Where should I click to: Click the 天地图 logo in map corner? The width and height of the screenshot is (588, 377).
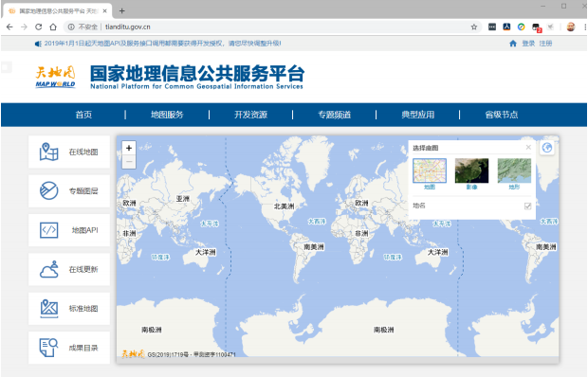pyautogui.click(x=133, y=353)
